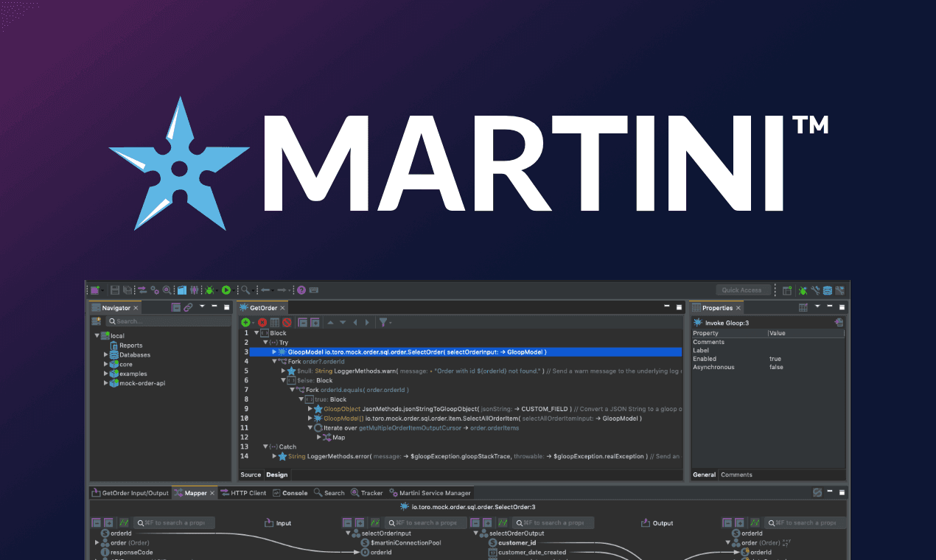Viewport: 936px width, 560px height.
Task: Click the Pin icon beside Invoke Gloop:3
Action: click(x=839, y=322)
